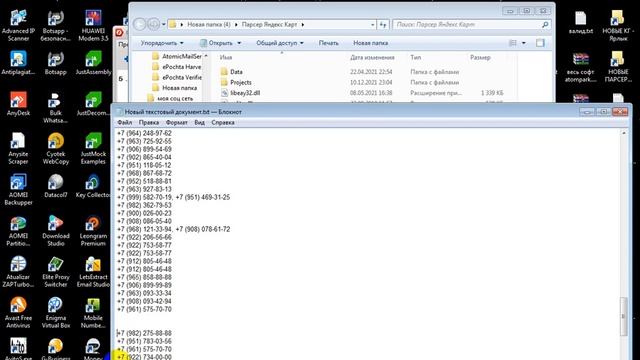The width and height of the screenshot is (640, 360).
Task: Toggle the preview pane button in Explorer
Action: 540,43
